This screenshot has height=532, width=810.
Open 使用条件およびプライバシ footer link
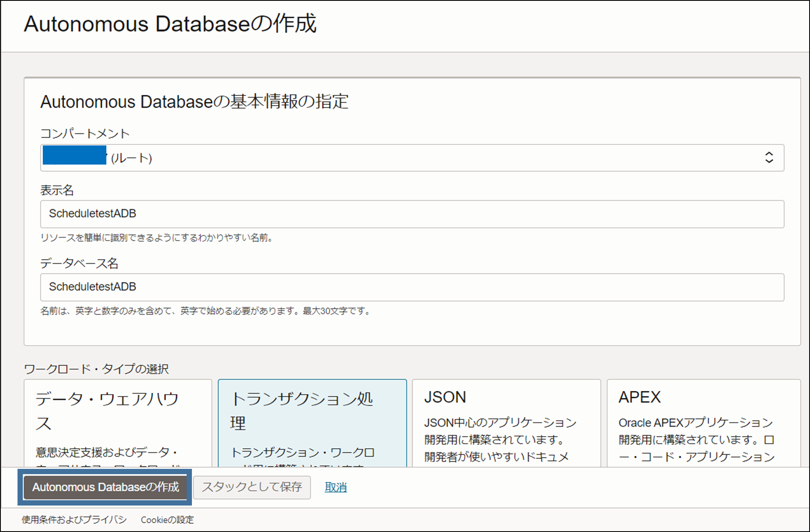pyautogui.click(x=74, y=520)
